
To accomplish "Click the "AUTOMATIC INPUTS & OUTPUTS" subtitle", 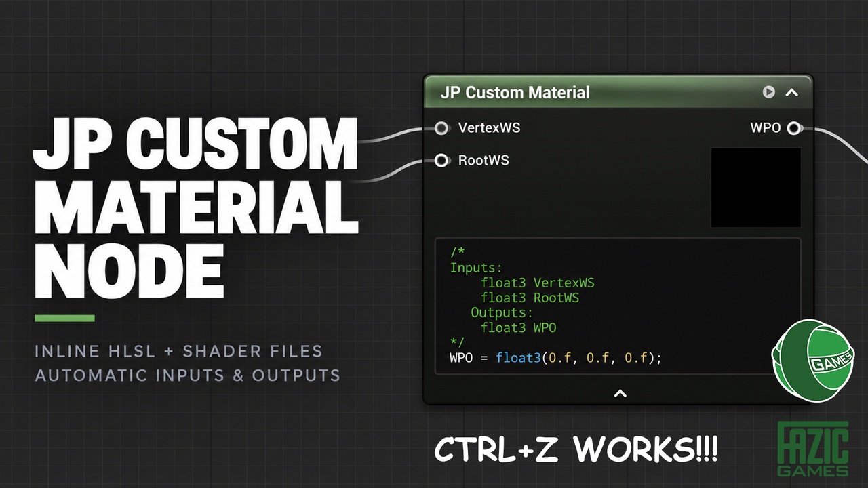I will coord(188,375).
